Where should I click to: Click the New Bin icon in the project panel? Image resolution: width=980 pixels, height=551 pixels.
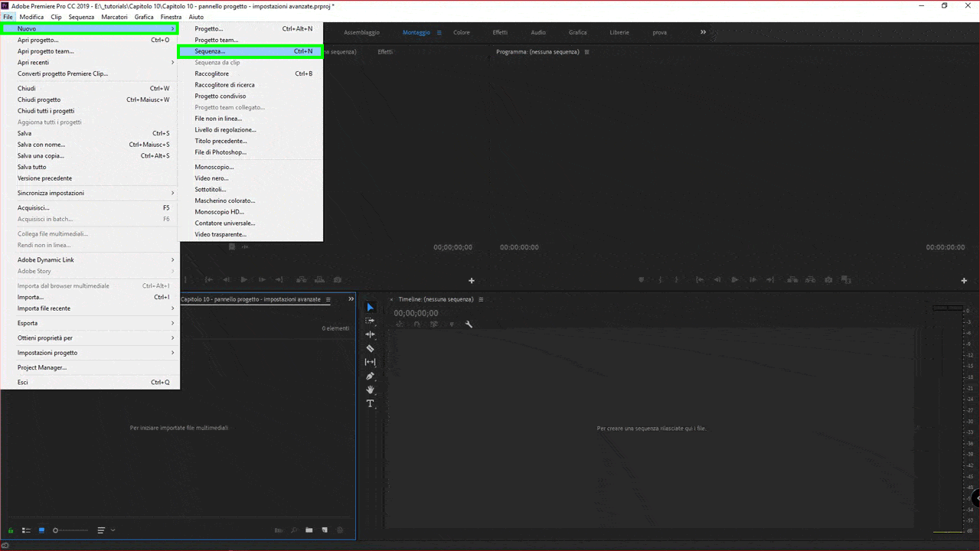(x=309, y=530)
